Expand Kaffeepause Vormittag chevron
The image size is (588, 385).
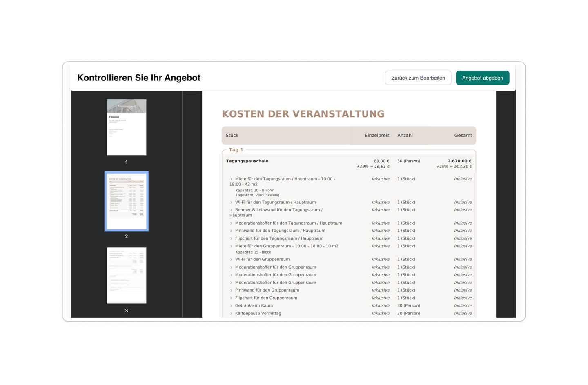[231, 313]
